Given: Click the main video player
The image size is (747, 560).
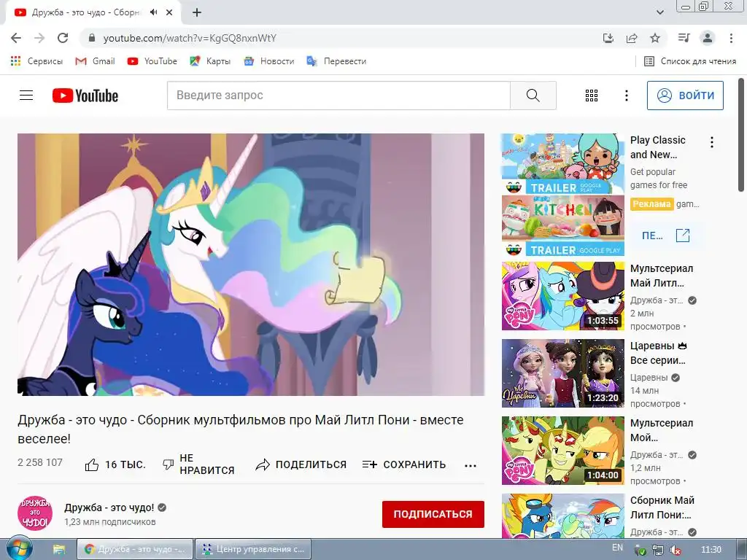Looking at the screenshot, I should (x=251, y=264).
